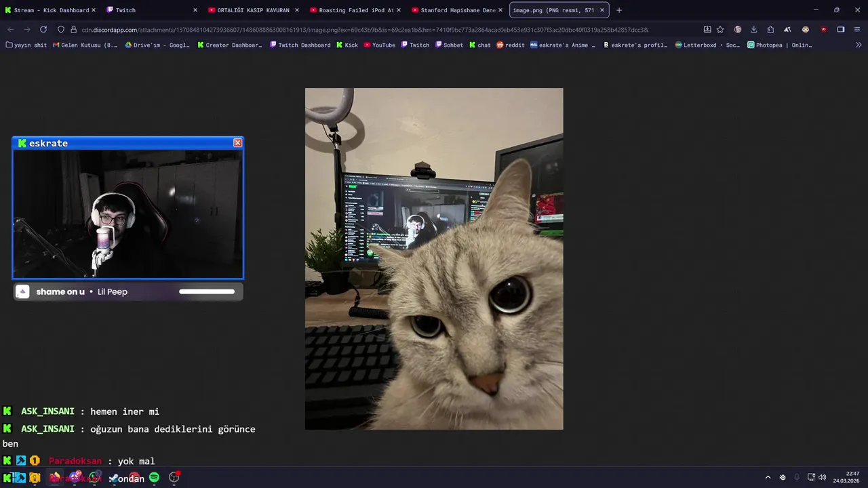Open WhatsApp from the taskbar
This screenshot has height=488, width=868.
tap(94, 478)
